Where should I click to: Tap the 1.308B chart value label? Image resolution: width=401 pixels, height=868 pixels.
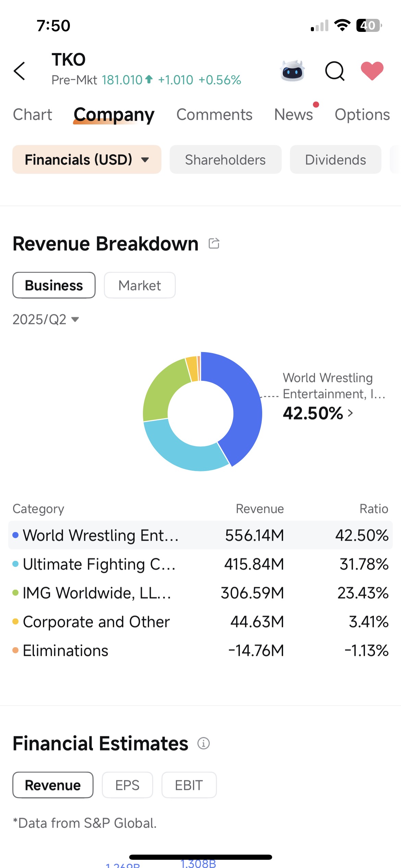click(x=198, y=863)
